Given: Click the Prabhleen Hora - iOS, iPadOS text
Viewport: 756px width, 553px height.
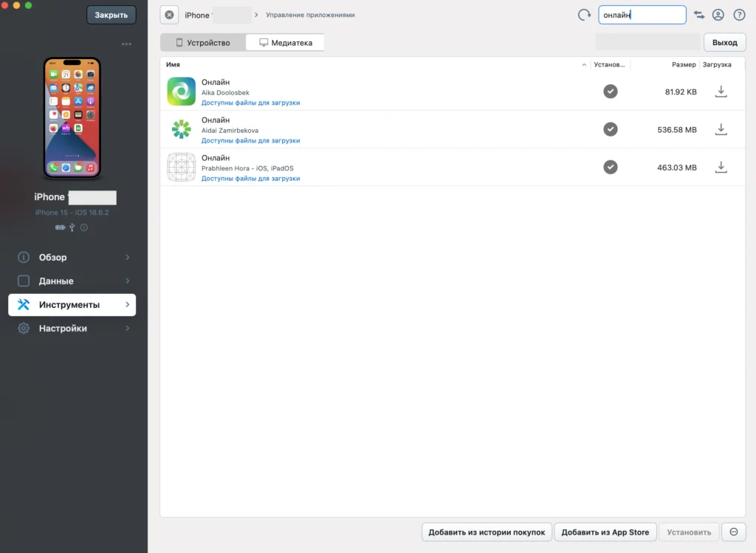Looking at the screenshot, I should click(x=247, y=168).
